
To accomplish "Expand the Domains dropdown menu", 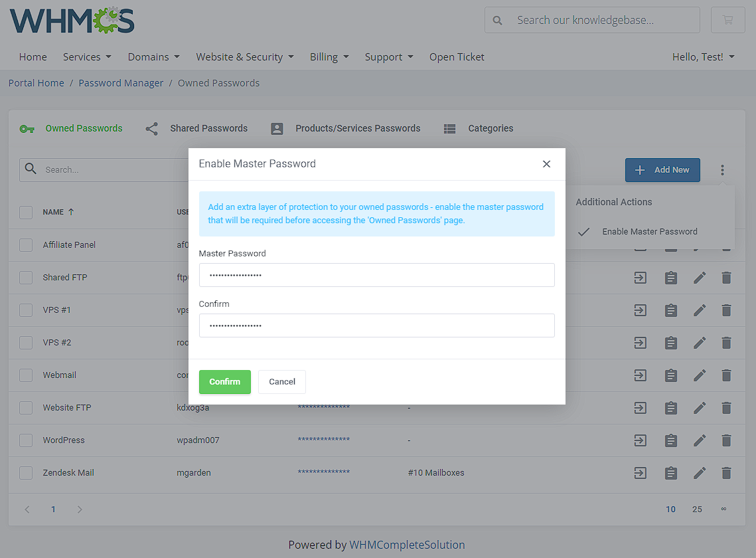I will pyautogui.click(x=154, y=57).
